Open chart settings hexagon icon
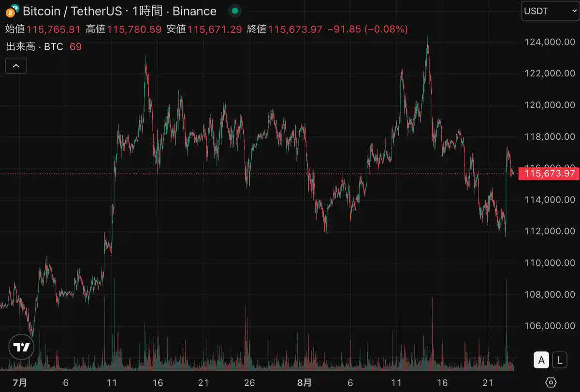 point(551,382)
